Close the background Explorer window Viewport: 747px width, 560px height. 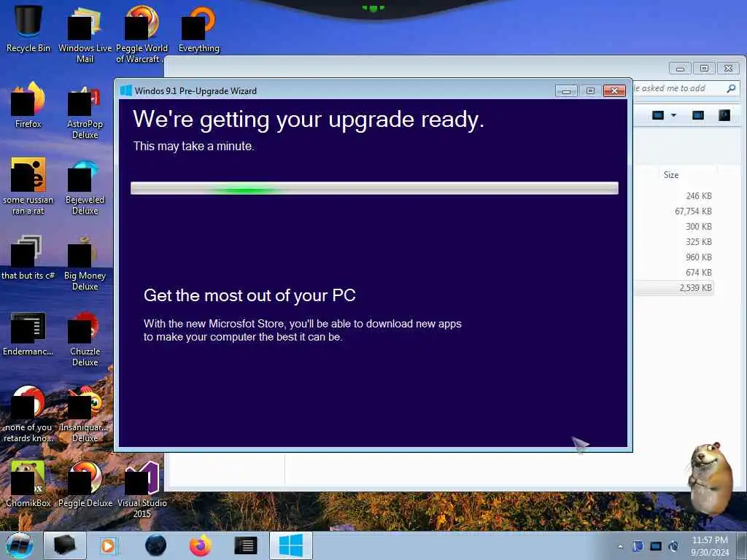coord(729,68)
